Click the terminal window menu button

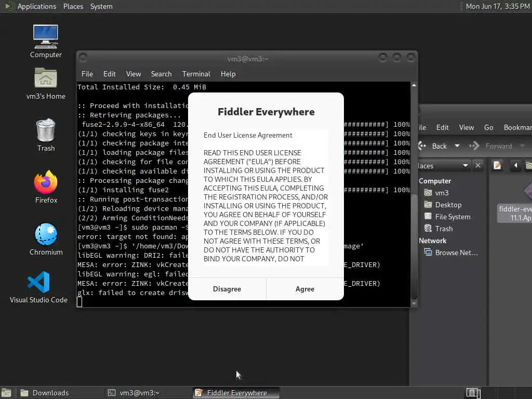coord(83,58)
